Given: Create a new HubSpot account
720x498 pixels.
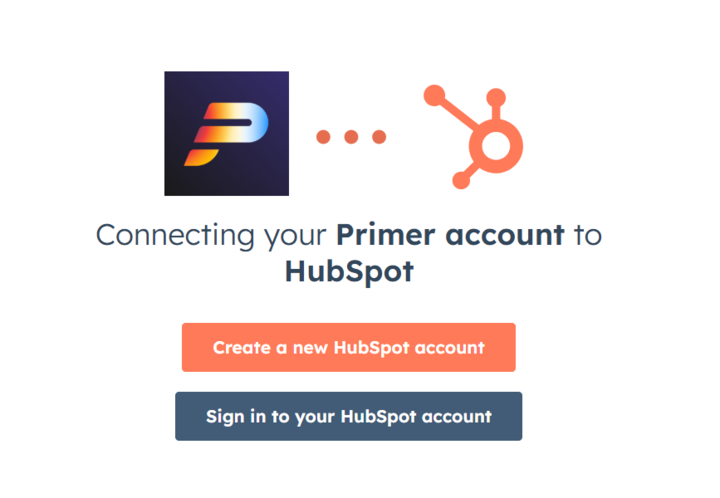Looking at the screenshot, I should pyautogui.click(x=349, y=347).
